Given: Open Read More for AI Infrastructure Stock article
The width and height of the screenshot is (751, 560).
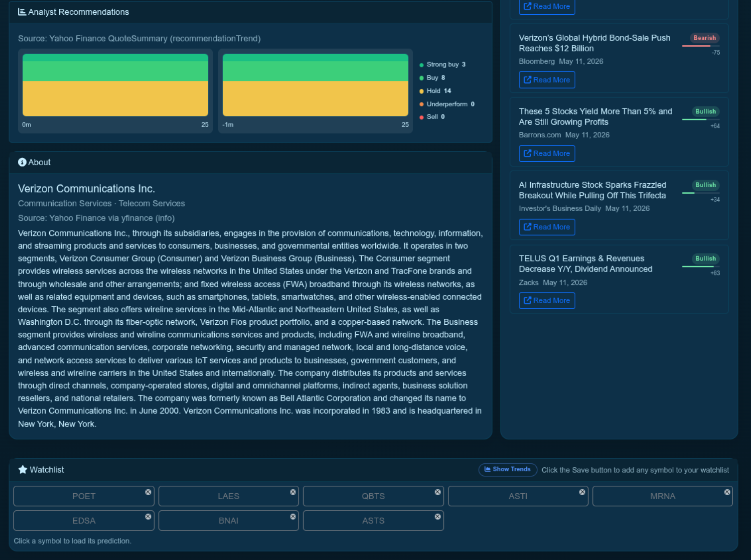Looking at the screenshot, I should pyautogui.click(x=547, y=227).
